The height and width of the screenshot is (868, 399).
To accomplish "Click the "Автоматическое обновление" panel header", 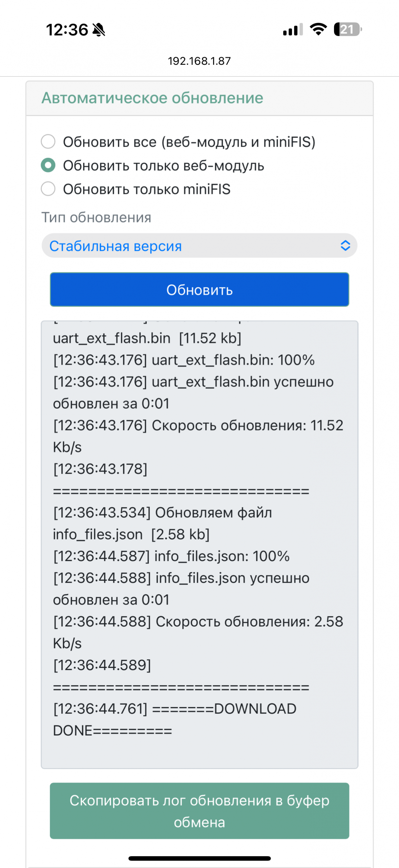I will [x=152, y=98].
